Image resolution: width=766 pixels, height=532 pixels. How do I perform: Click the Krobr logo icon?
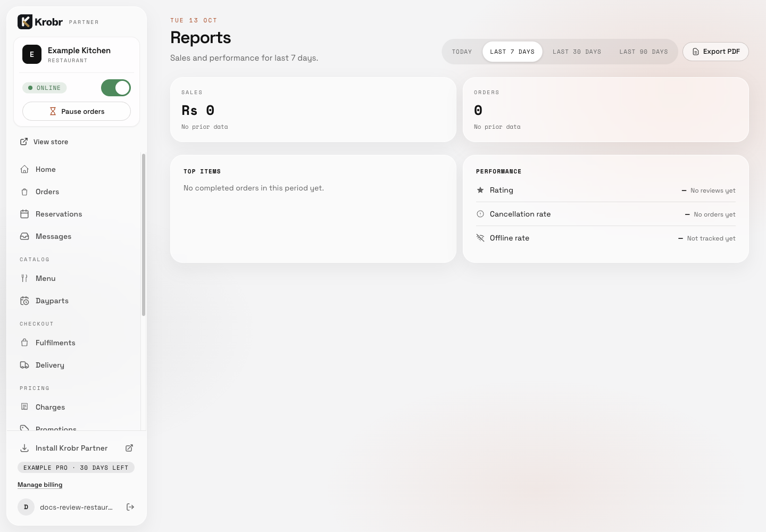coord(25,22)
